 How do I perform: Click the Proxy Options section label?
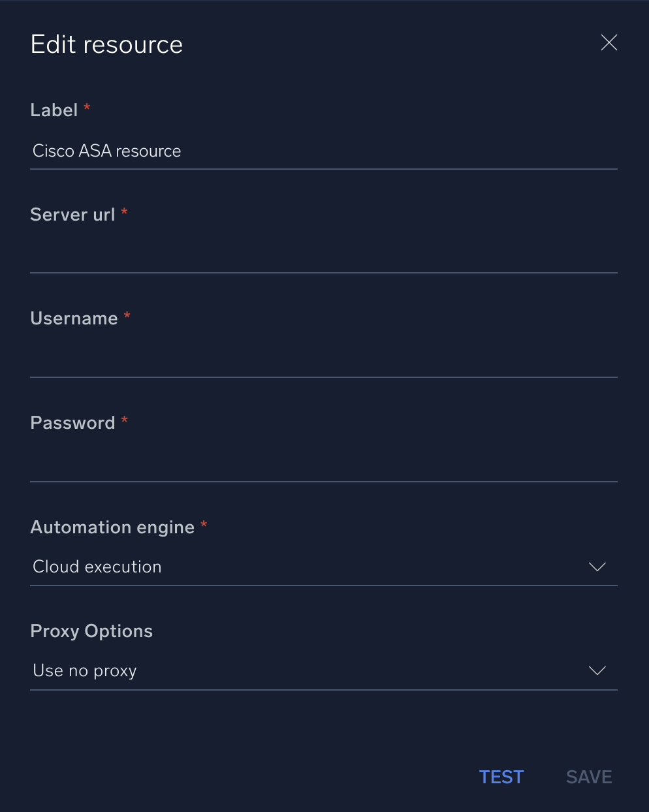click(91, 631)
